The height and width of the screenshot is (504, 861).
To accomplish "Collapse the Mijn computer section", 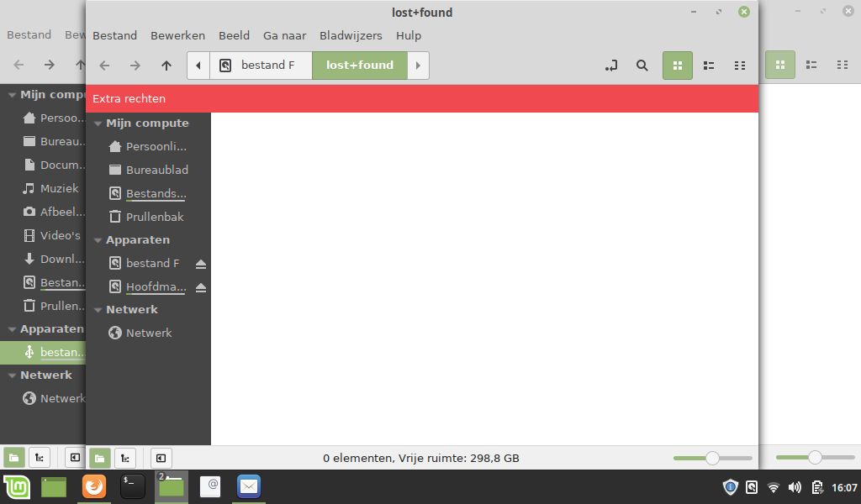I will point(98,123).
